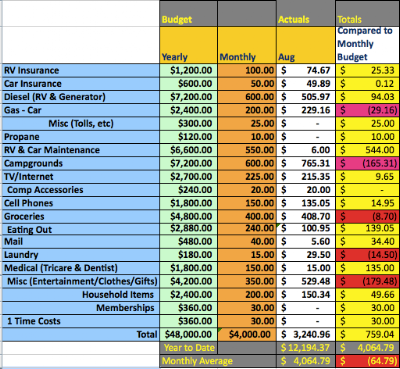Viewport: 400px width, 369px height.
Task: Click the Campgrounds label cell
Action: click(x=81, y=163)
